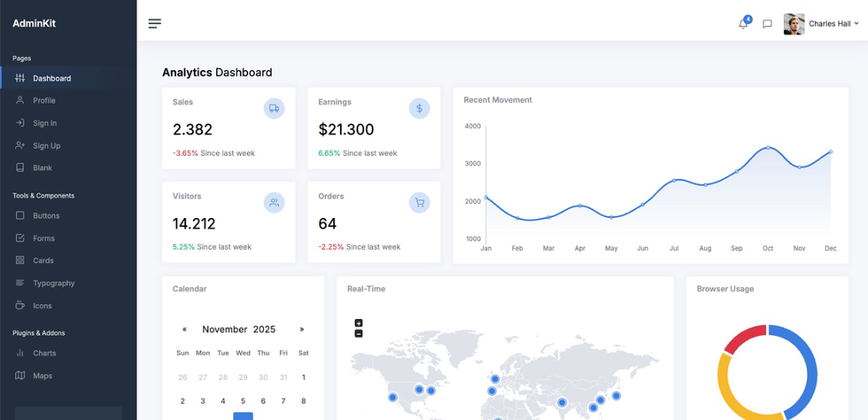Image resolution: width=868 pixels, height=420 pixels.
Task: Open the messages speech bubble icon
Action: coord(767,24)
